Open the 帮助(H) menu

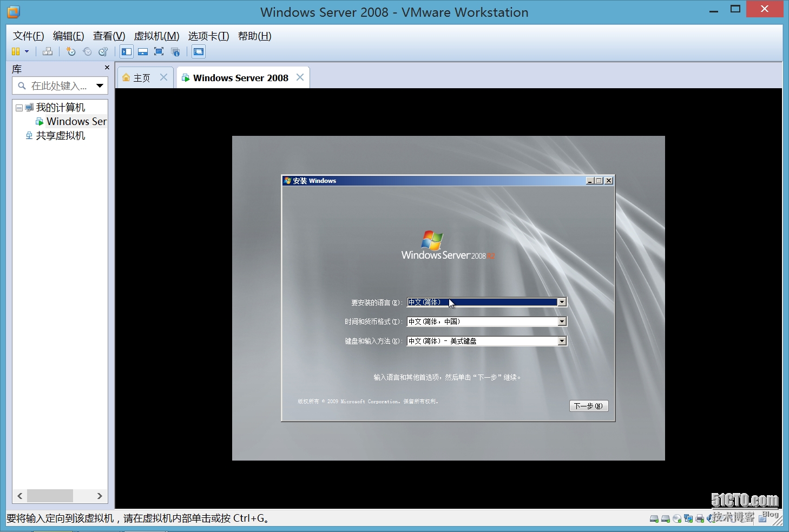pos(254,36)
